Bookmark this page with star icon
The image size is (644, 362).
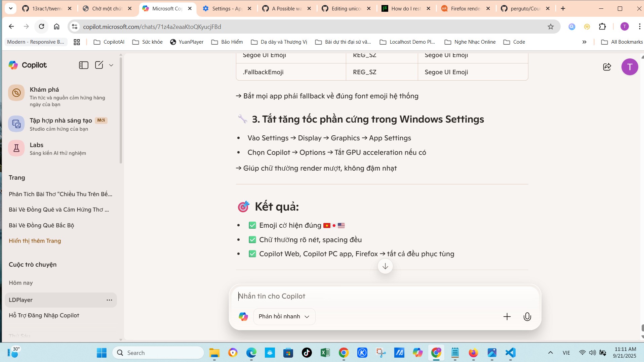tap(551, 27)
